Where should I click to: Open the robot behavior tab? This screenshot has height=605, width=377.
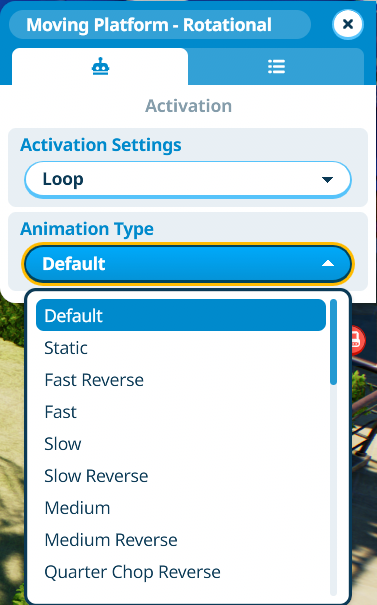tap(100, 67)
